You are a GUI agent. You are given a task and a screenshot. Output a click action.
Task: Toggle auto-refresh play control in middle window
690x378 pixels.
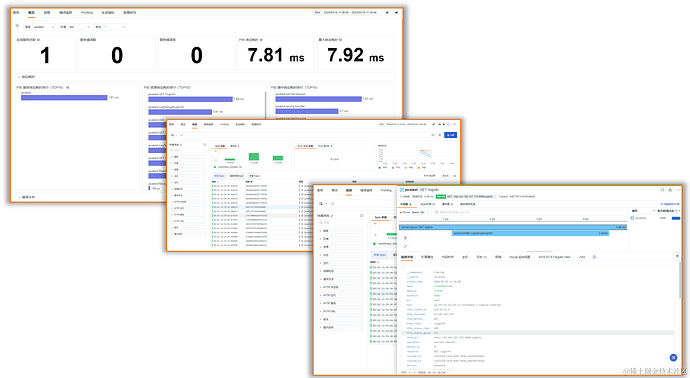click(x=444, y=125)
